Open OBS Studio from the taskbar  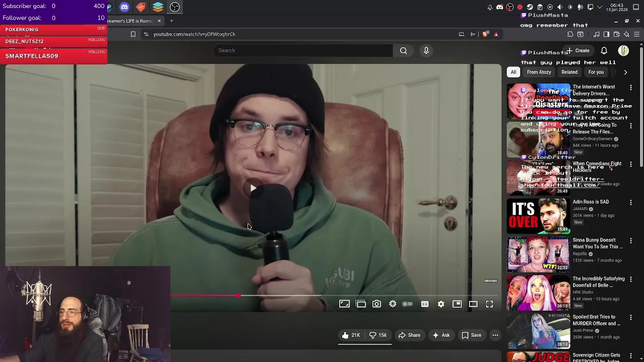(x=175, y=7)
